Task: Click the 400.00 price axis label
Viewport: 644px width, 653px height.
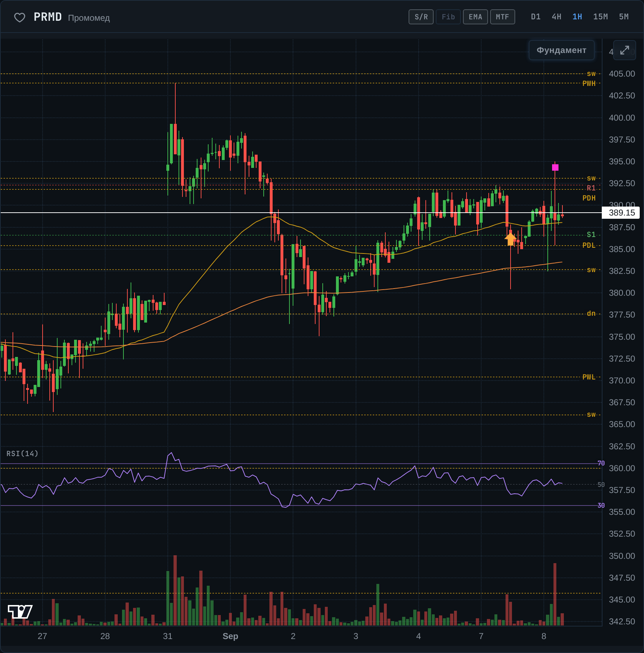Action: [622, 118]
